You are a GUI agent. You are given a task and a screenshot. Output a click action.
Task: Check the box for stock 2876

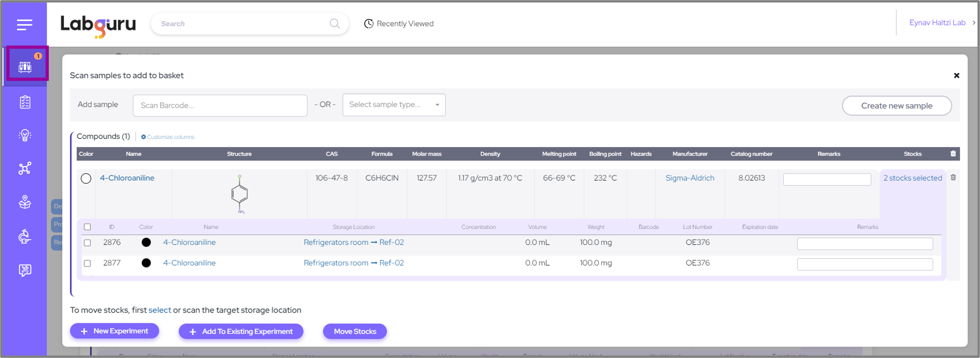point(87,243)
